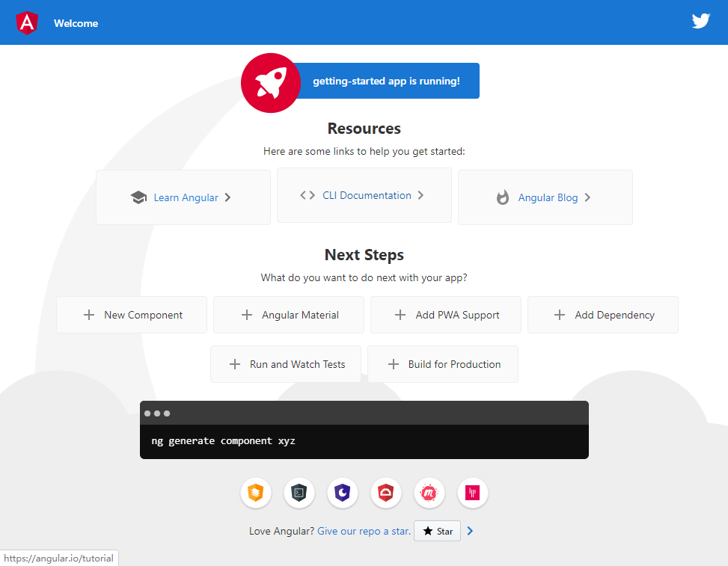Click the red rocket icon

(271, 83)
